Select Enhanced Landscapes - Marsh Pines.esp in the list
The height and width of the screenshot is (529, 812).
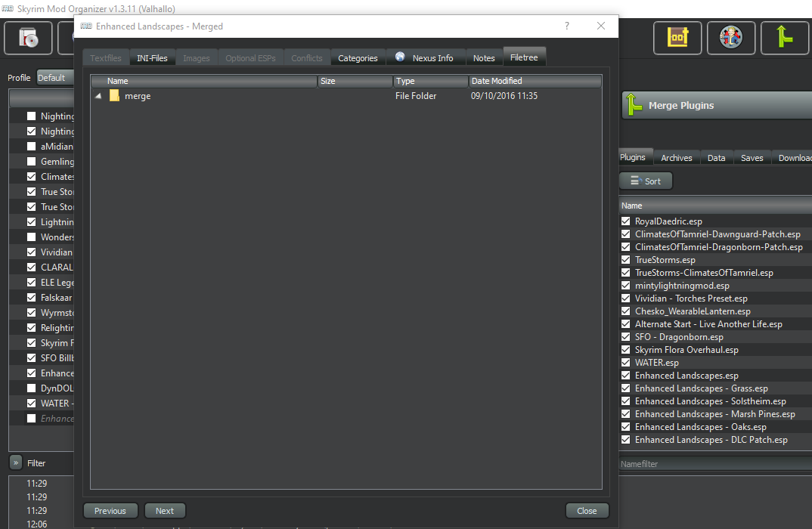click(x=714, y=414)
